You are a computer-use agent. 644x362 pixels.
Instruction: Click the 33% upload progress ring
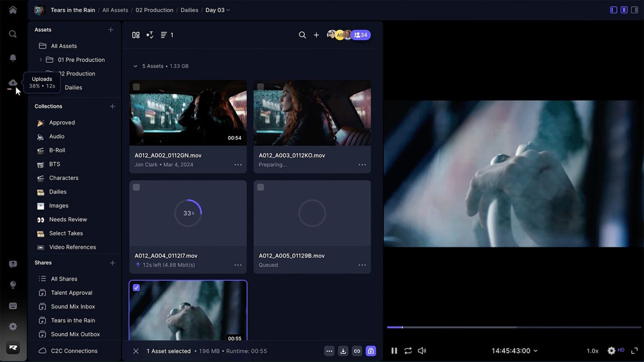click(x=188, y=213)
